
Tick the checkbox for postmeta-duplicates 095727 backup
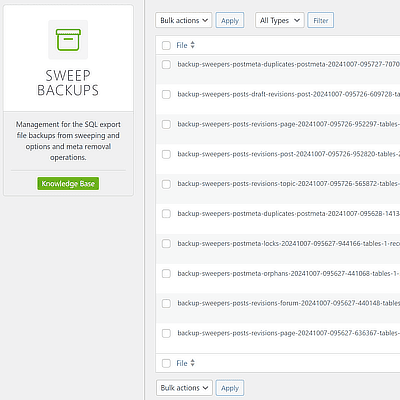coord(166,64)
